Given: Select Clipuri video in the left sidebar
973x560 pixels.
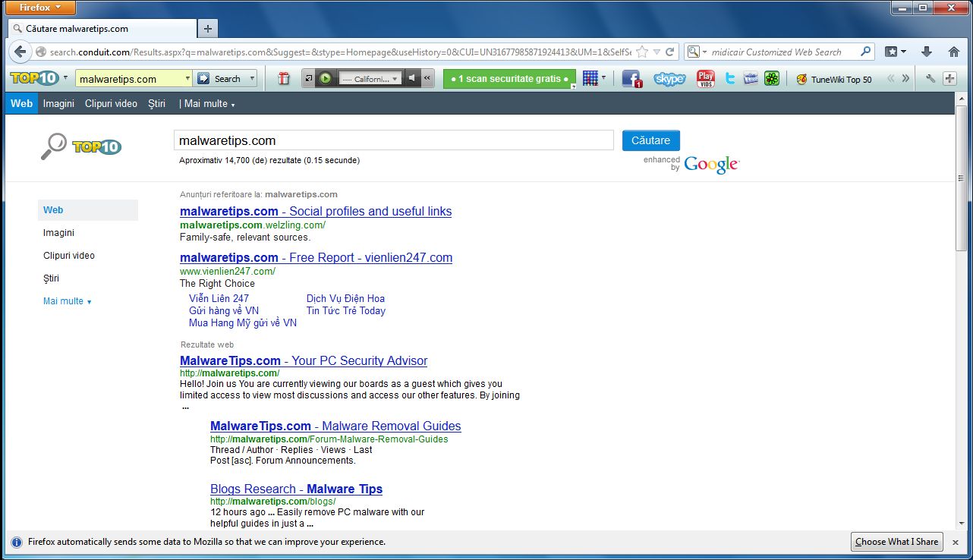Looking at the screenshot, I should (69, 256).
